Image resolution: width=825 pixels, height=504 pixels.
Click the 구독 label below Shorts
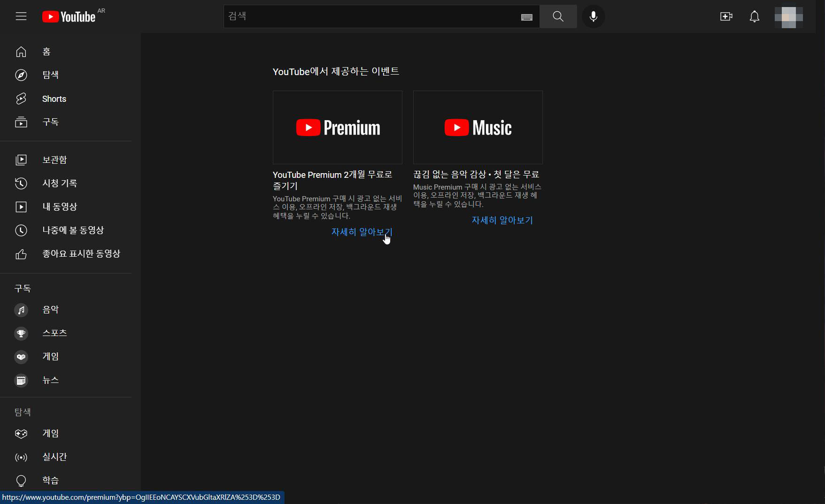[50, 122]
